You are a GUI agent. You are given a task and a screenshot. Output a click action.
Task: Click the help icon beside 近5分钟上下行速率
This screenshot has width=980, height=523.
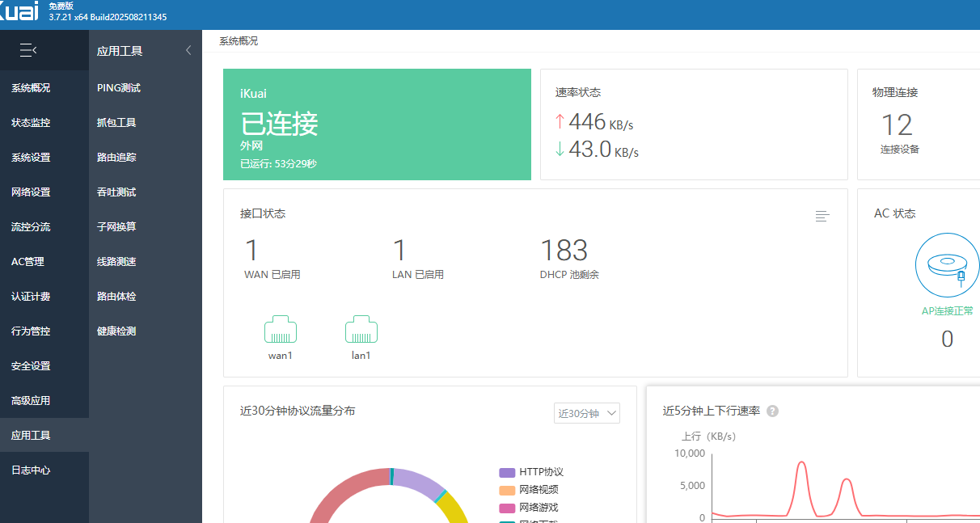(x=772, y=411)
